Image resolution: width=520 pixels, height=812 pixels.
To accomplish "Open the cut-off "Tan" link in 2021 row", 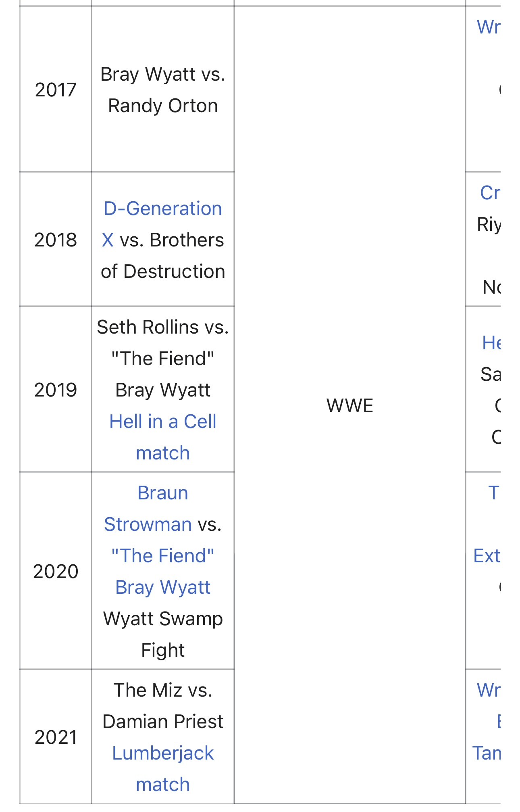I will 487,753.
